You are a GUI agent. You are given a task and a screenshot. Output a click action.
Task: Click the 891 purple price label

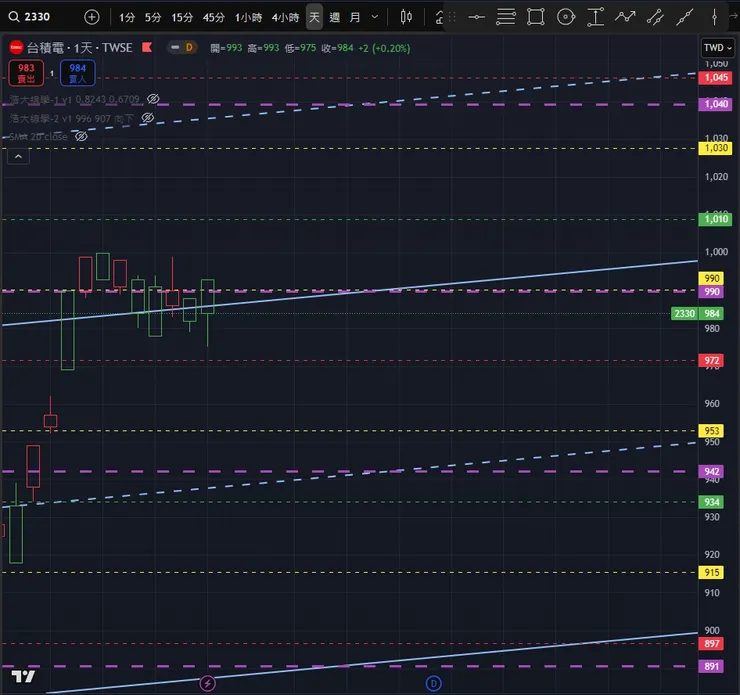711,666
